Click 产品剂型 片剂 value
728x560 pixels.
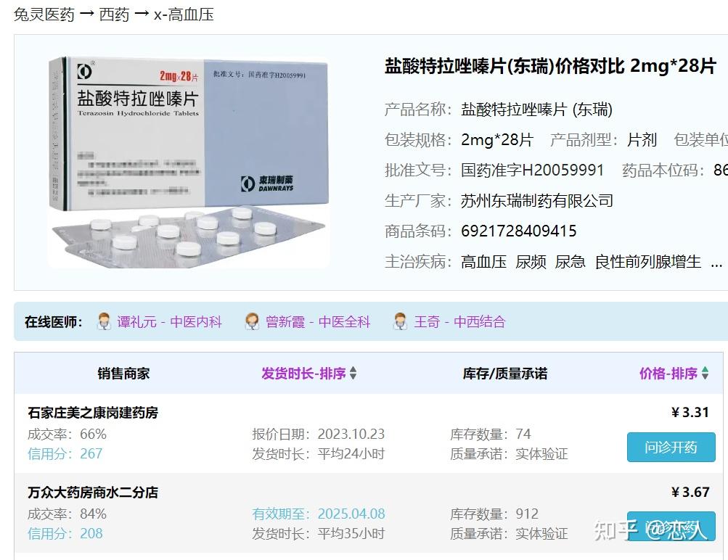pyautogui.click(x=642, y=140)
